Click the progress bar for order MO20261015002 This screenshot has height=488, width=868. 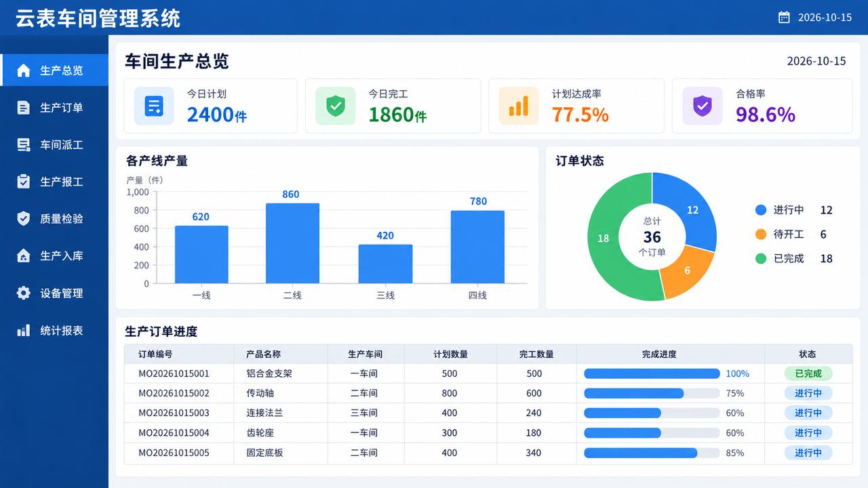(x=652, y=393)
